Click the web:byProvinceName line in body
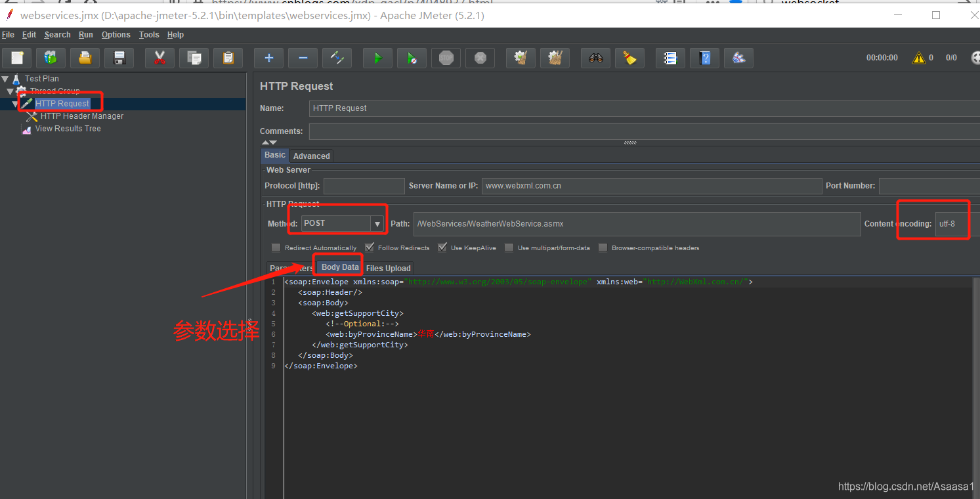 [x=428, y=334]
